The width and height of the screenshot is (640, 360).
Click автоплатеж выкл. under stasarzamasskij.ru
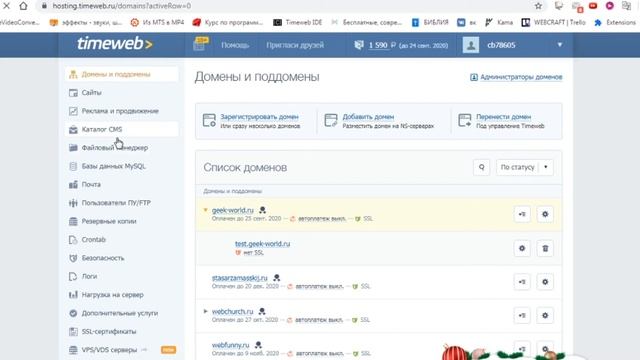319,287
